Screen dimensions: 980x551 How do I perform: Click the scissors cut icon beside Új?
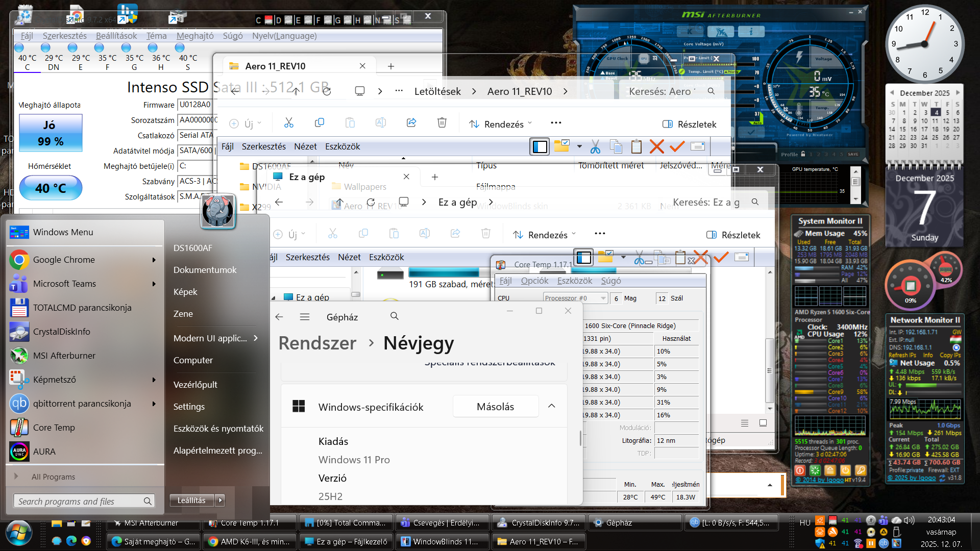click(289, 123)
